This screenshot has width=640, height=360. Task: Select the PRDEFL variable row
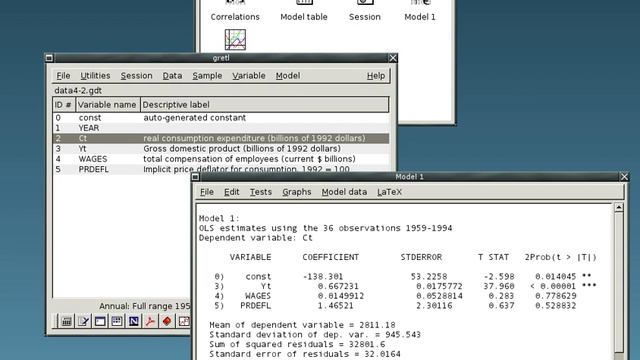click(221, 169)
